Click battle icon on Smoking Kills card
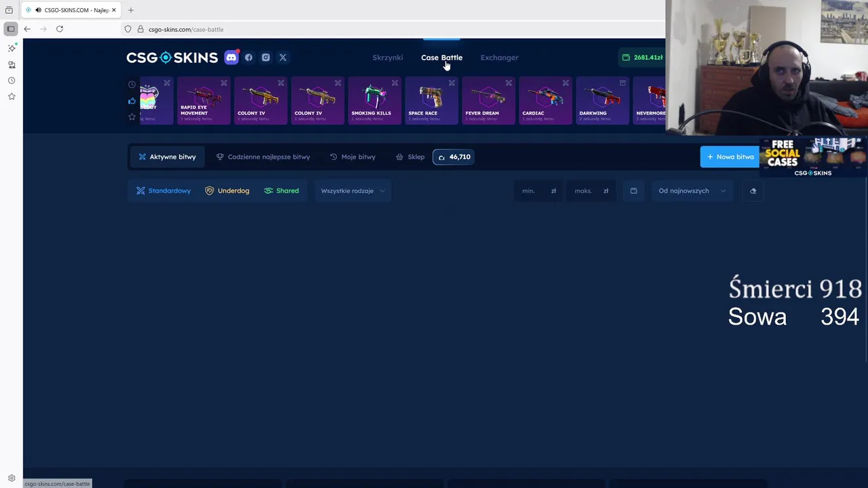 coord(395,83)
